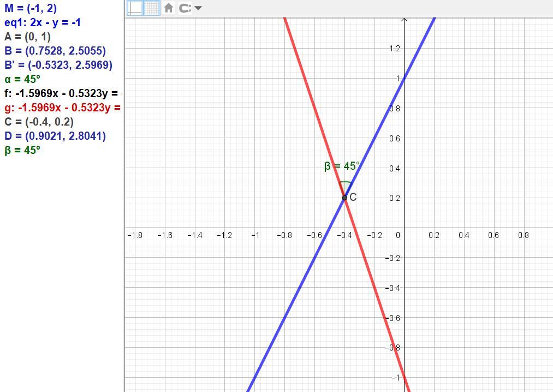Click the green angle arc at C

coord(345,182)
